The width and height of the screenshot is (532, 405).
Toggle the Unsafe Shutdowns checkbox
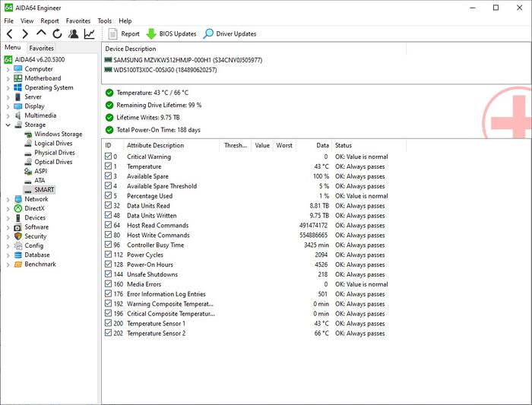[108, 274]
